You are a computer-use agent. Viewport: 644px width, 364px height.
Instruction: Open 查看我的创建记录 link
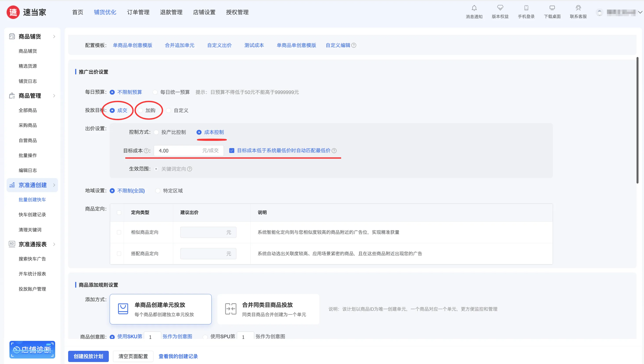coord(178,356)
